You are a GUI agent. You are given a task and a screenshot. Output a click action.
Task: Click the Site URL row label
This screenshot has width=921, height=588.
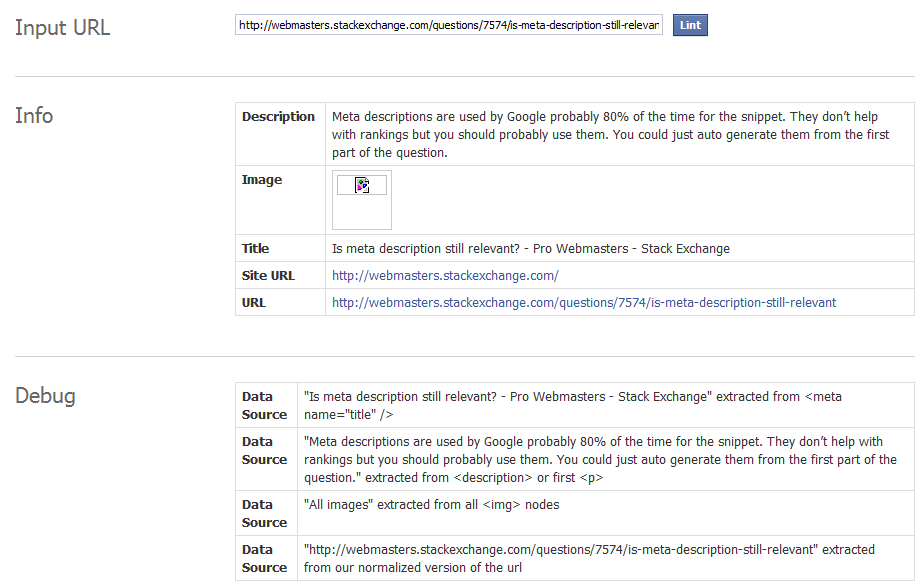tap(268, 275)
